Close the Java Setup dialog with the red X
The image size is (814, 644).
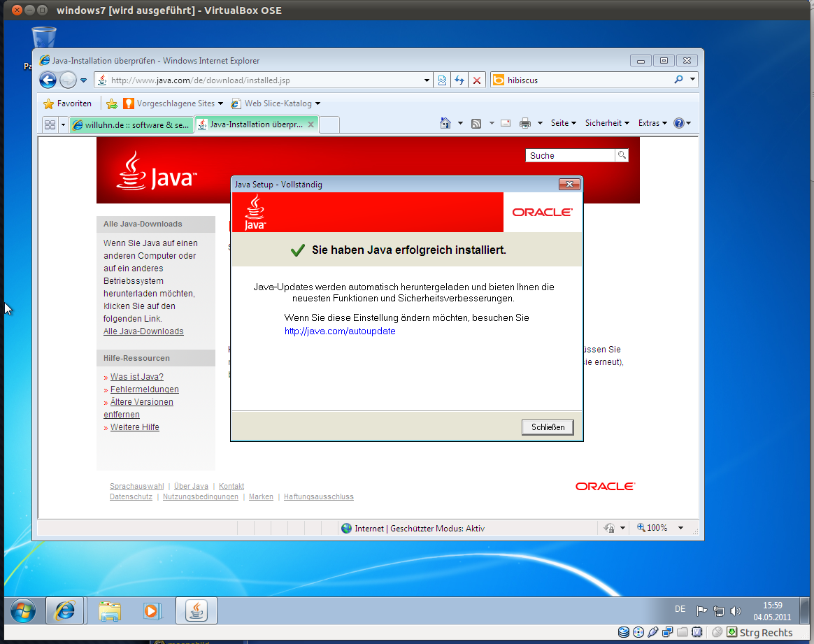tap(569, 184)
